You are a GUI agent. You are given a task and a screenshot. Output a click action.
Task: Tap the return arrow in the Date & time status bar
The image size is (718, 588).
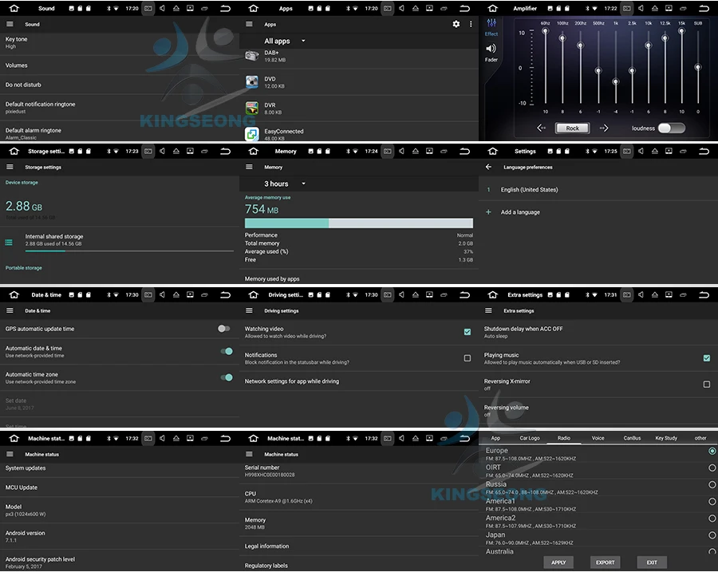click(225, 295)
